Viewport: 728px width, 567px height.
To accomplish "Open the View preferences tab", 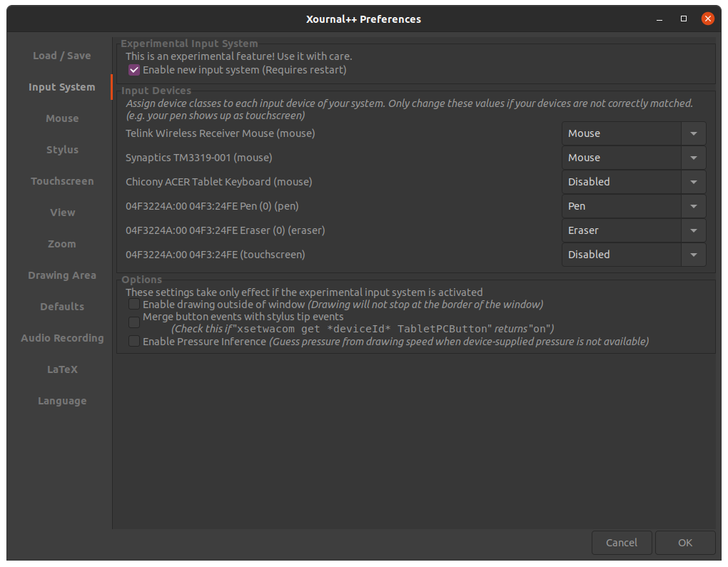I will coord(62,213).
